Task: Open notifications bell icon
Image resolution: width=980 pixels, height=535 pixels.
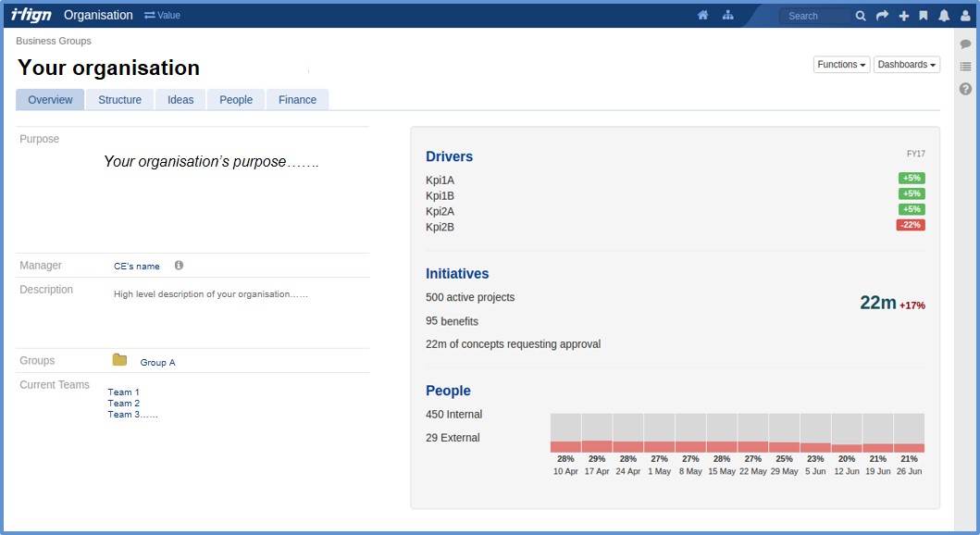Action: coord(944,16)
